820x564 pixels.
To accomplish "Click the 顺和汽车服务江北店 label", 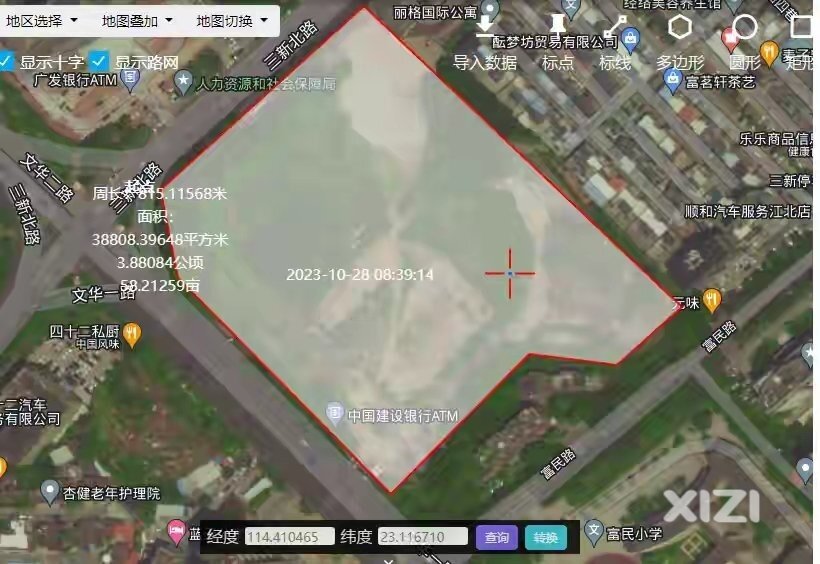I will [747, 211].
